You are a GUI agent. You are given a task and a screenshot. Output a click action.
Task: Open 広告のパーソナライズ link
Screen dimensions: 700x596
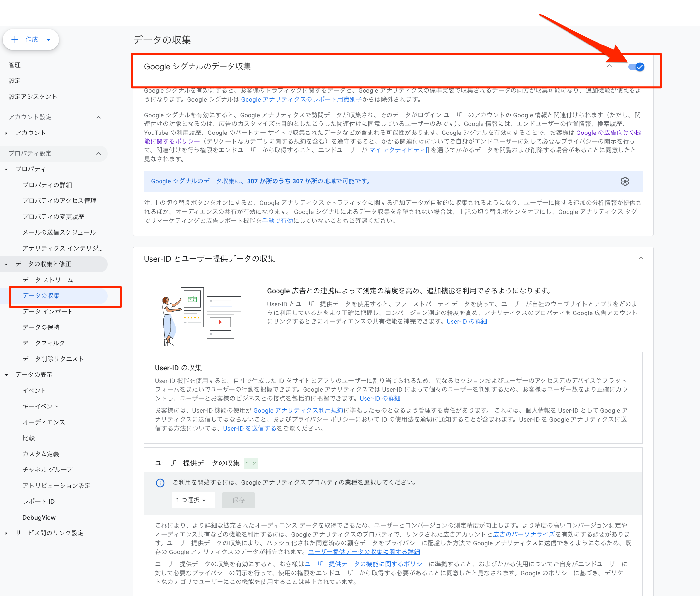point(524,534)
